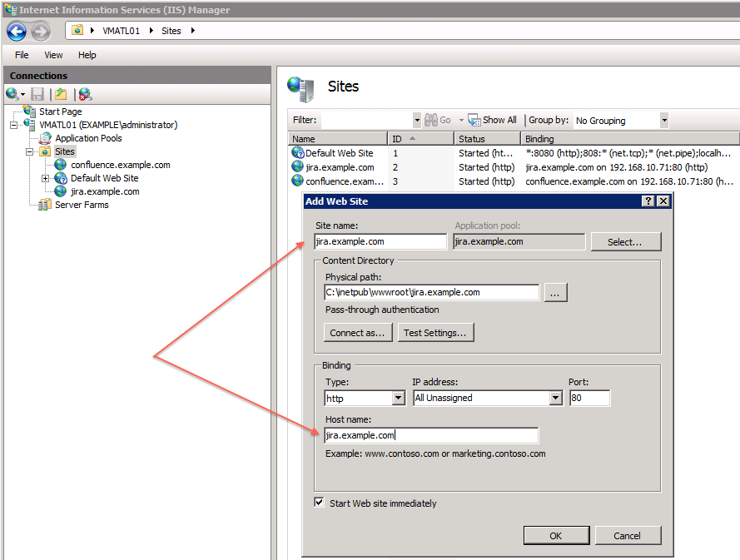
Task: Click the Host name input field
Action: click(431, 435)
